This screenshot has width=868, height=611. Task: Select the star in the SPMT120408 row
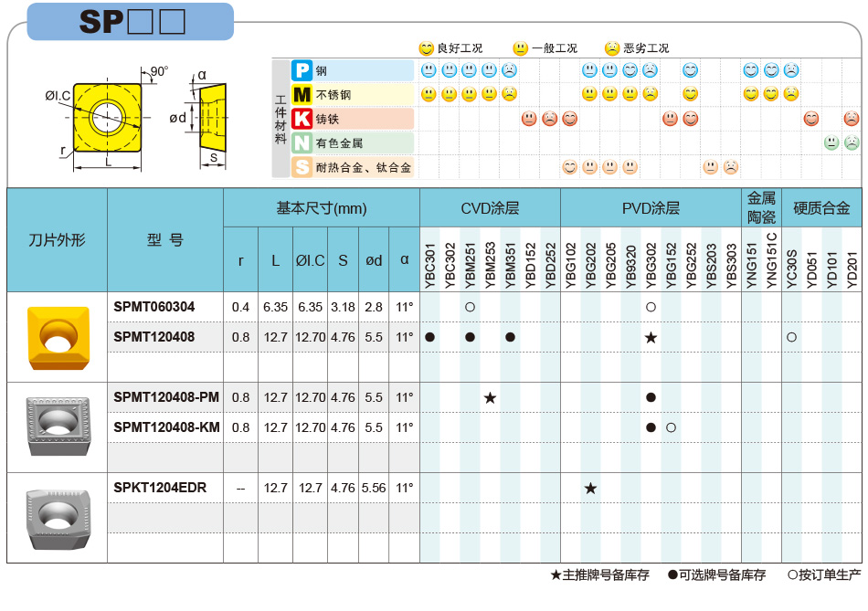[x=651, y=337]
